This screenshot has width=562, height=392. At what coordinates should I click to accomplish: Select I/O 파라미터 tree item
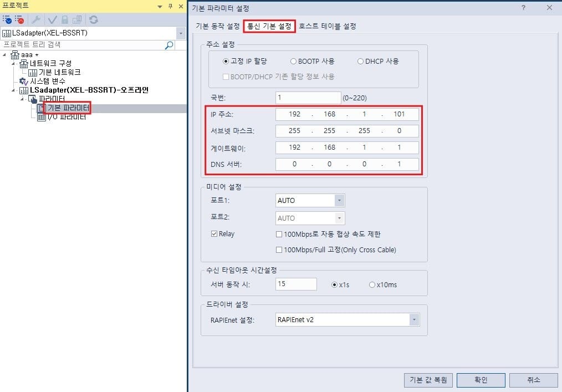67,117
